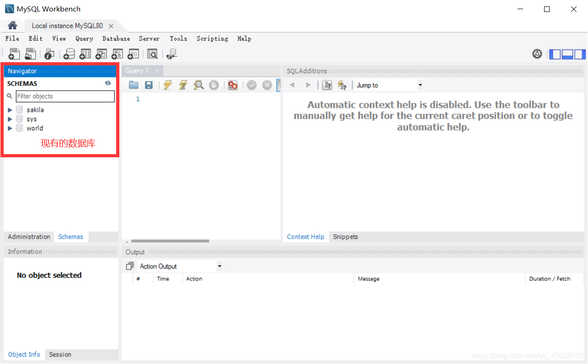Open the Help menu
The width and height of the screenshot is (588, 364).
pos(244,38)
